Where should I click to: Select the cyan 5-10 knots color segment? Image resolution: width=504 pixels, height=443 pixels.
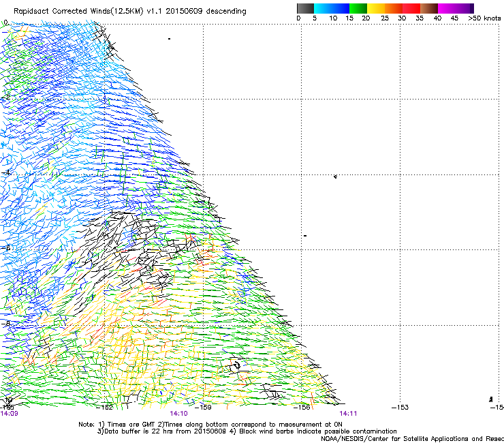323,8
